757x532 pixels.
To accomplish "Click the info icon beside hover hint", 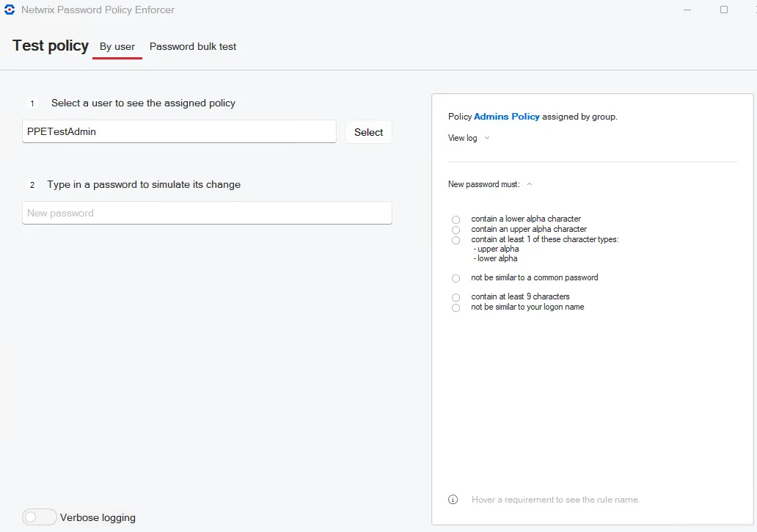I will (x=453, y=500).
